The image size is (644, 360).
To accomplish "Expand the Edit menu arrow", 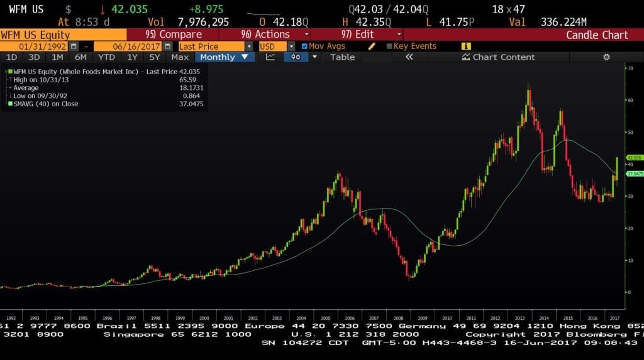I will [399, 35].
